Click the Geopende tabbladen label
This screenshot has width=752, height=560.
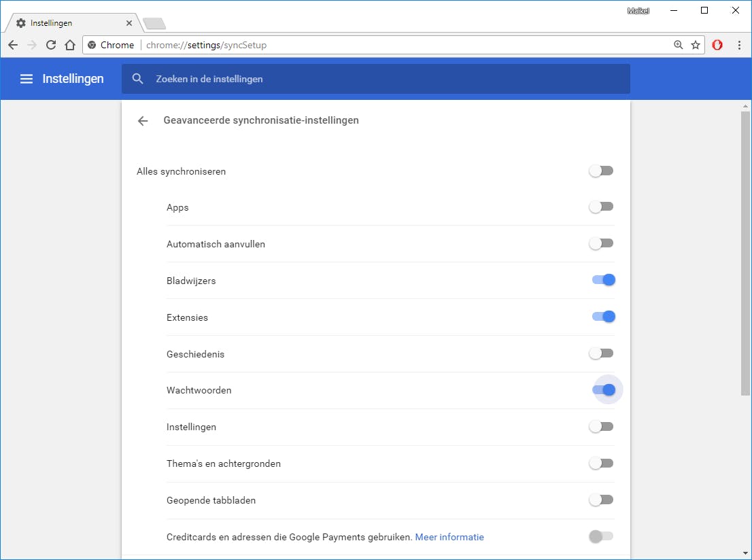[211, 501]
